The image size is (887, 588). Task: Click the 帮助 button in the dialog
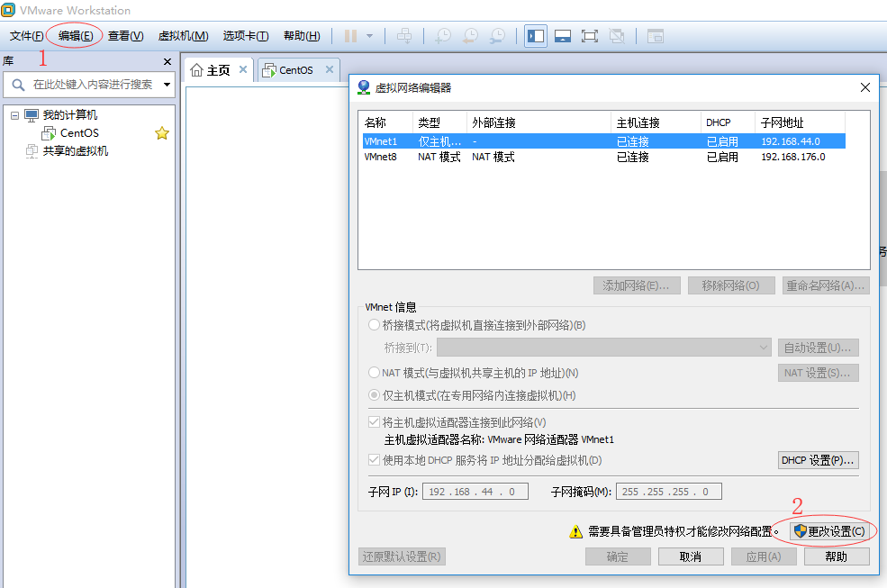pos(837,556)
